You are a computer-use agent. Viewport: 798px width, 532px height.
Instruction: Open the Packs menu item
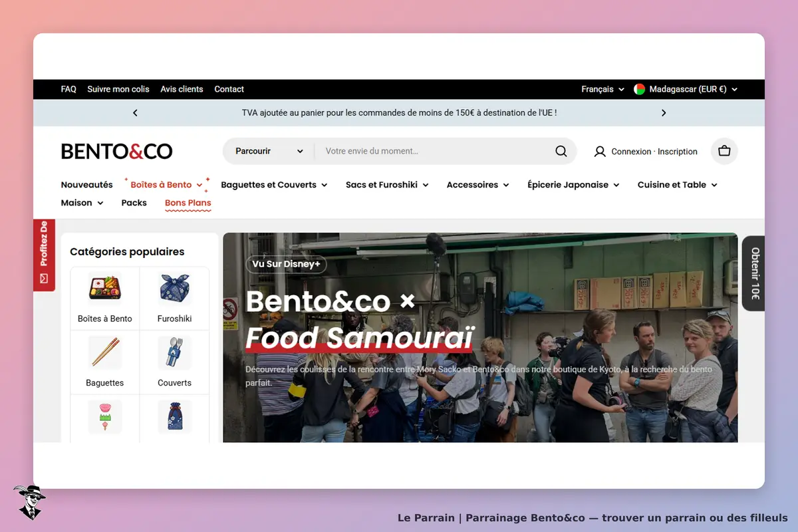click(134, 203)
